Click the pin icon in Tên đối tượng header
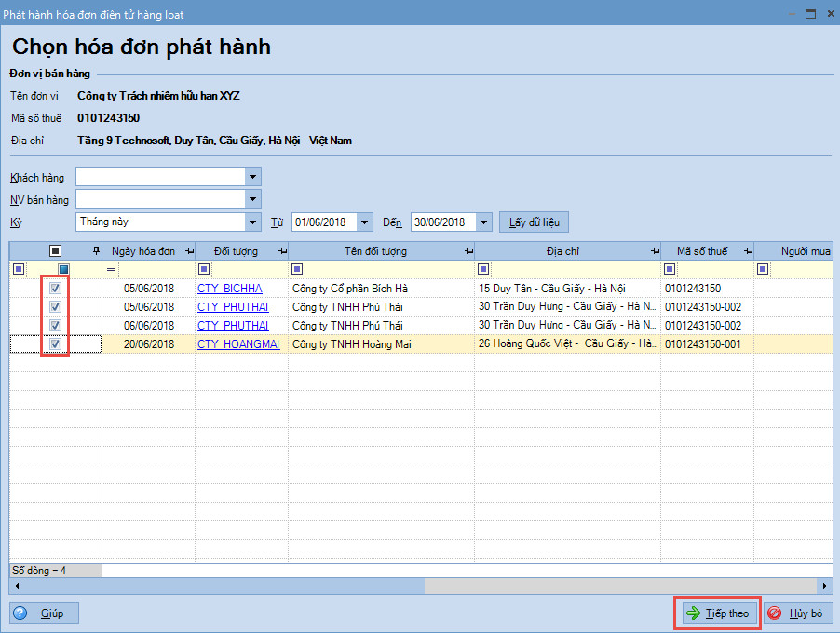Screen dimensions: 840x633 tap(467, 251)
